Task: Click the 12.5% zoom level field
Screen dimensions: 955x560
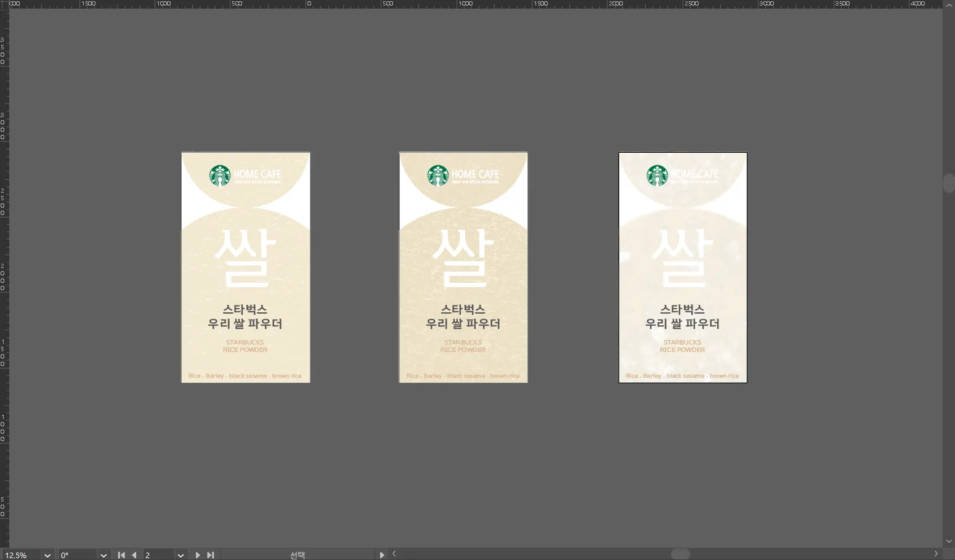Action: coord(22,555)
